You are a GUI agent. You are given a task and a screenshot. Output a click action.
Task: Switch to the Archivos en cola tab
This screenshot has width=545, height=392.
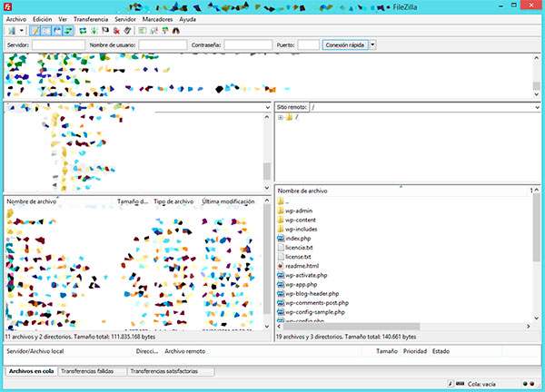pyautogui.click(x=31, y=371)
